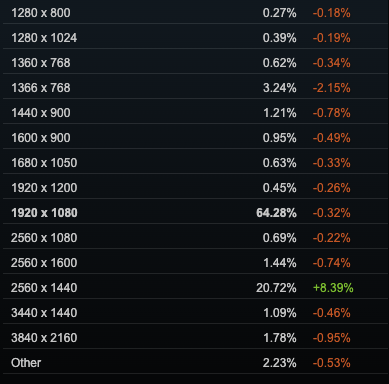The image size is (389, 384).
Task: Select the 2560 x 1440 resolution row
Action: pos(195,288)
